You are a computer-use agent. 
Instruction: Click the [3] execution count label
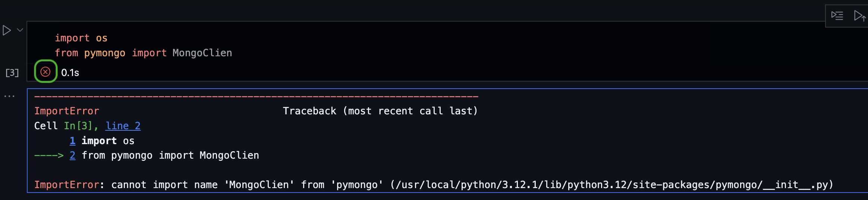[x=12, y=73]
